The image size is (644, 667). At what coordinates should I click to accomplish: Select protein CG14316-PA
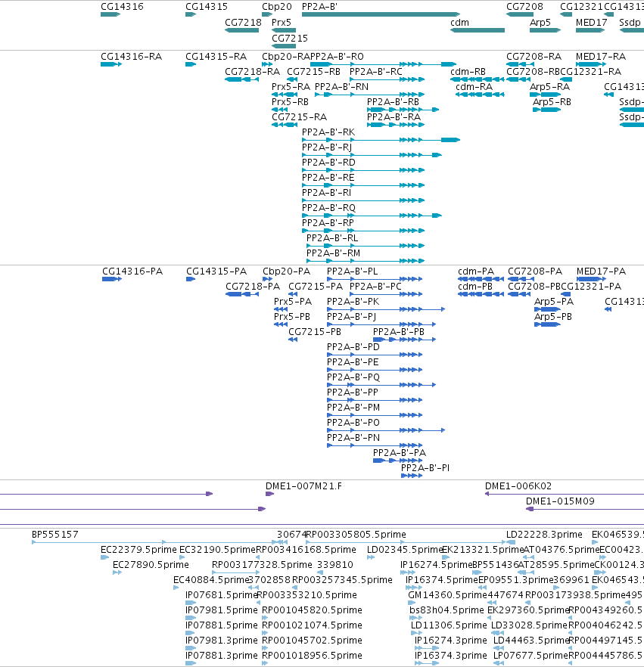click(132, 271)
